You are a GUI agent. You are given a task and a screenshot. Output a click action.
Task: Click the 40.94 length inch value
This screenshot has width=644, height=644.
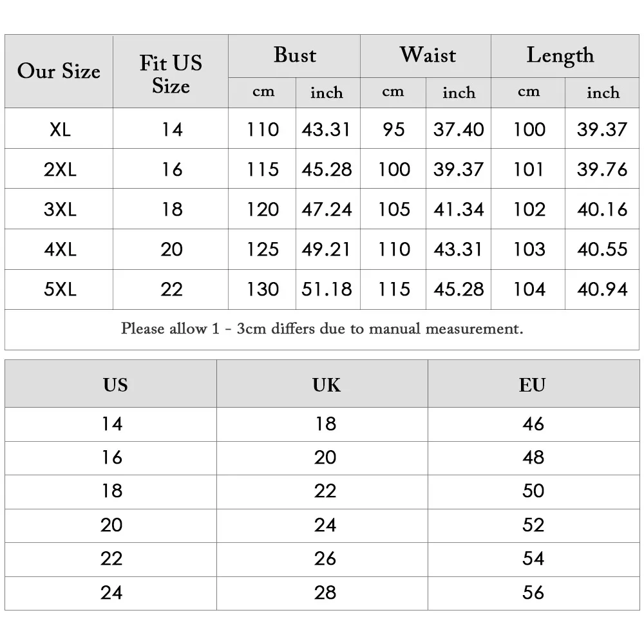click(x=603, y=289)
